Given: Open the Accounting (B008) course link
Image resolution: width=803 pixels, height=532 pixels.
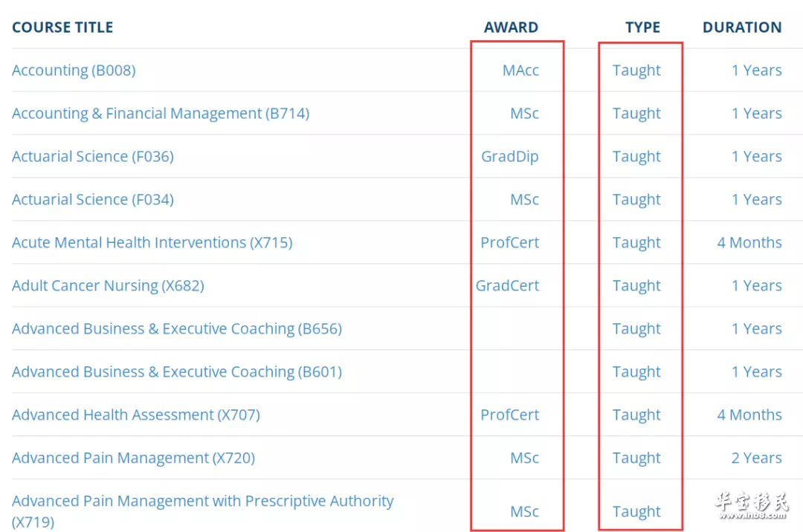Looking at the screenshot, I should [x=74, y=70].
